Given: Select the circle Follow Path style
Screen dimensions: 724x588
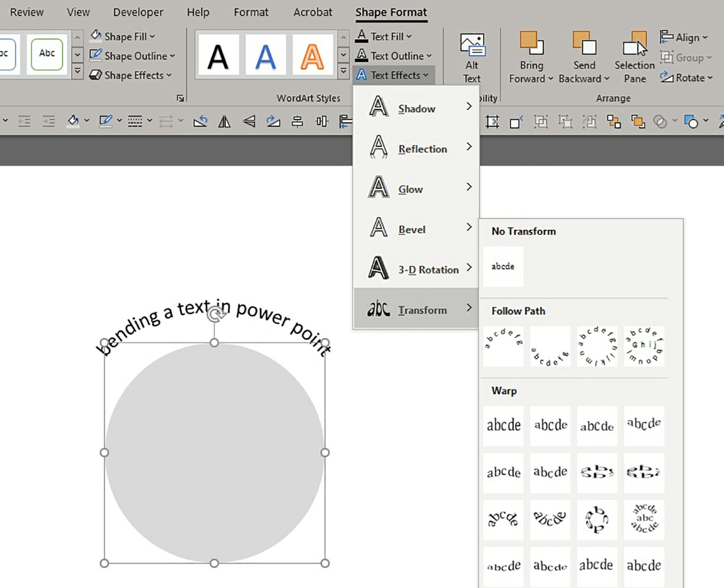Looking at the screenshot, I should [x=597, y=345].
